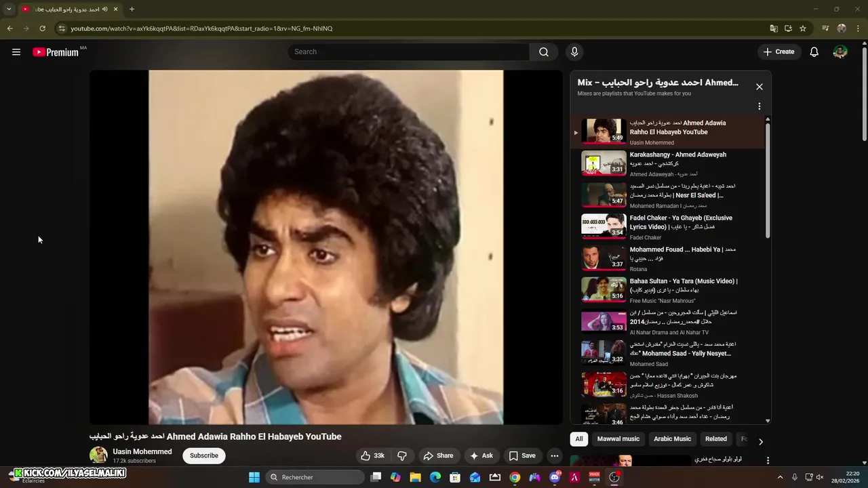Play Hassan Shakosh playlist item
This screenshot has height=488, width=868.
(668, 385)
